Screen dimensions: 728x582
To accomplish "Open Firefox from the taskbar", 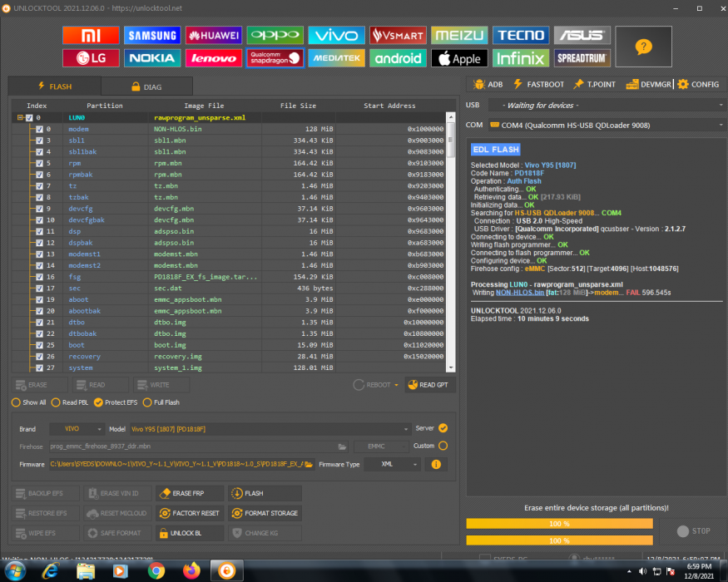I will pos(191,570).
